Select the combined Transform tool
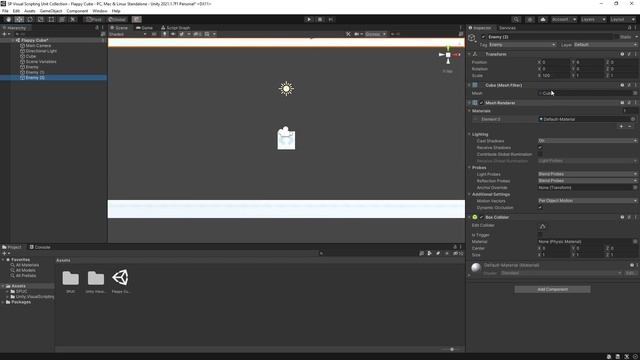This screenshot has width=640, height=360. coord(62,19)
